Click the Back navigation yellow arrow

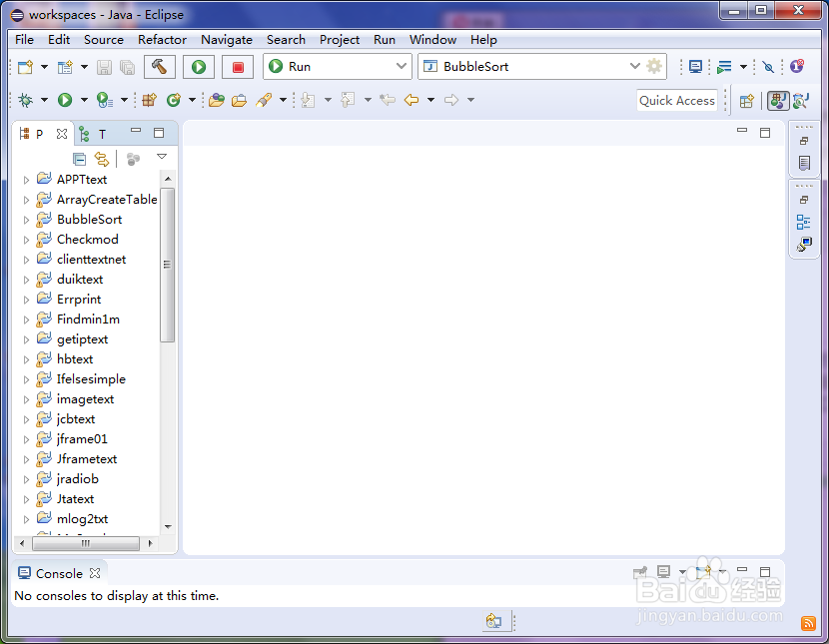point(411,99)
